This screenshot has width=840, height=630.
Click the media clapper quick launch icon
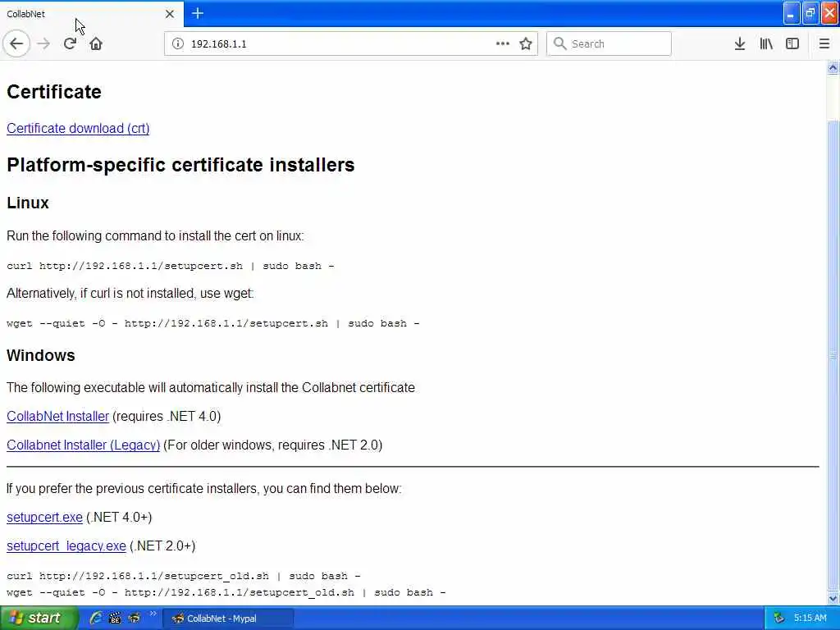(x=115, y=619)
